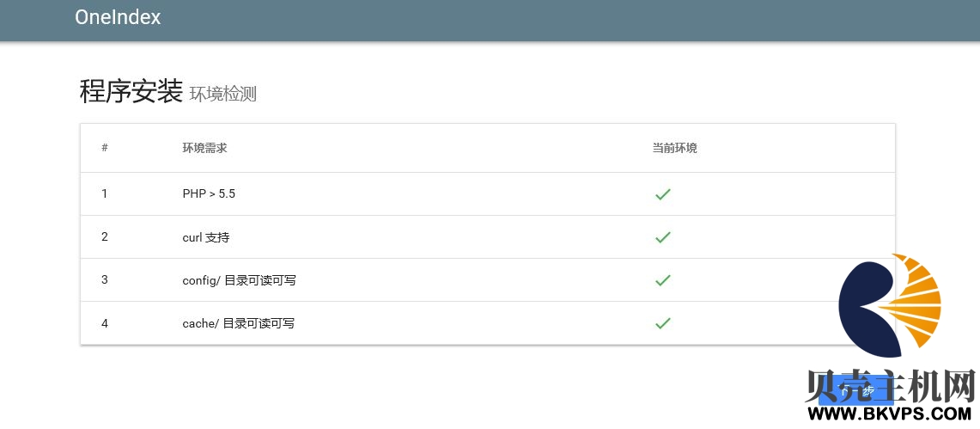Click the green checkmark for curl 支持
This screenshot has height=429, width=980.
coord(662,237)
